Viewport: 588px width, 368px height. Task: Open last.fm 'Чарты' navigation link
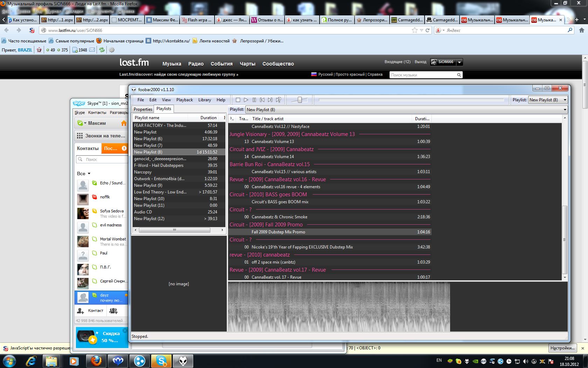247,64
